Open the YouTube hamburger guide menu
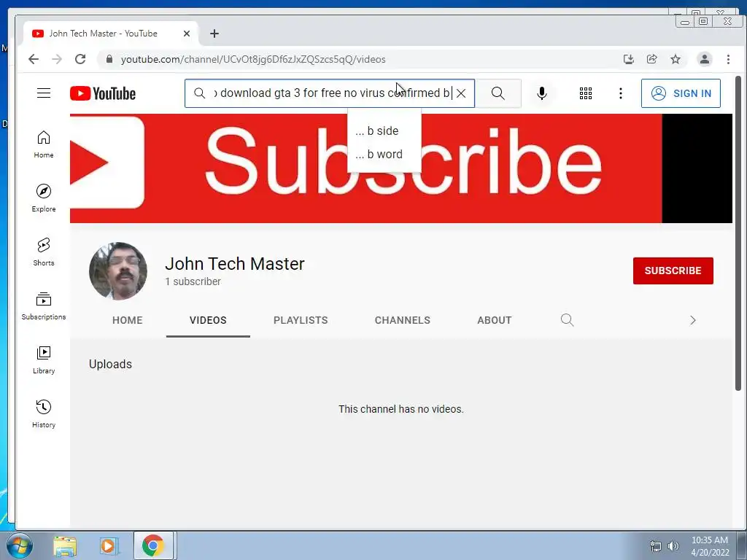Viewport: 747px width, 560px height. tap(43, 93)
